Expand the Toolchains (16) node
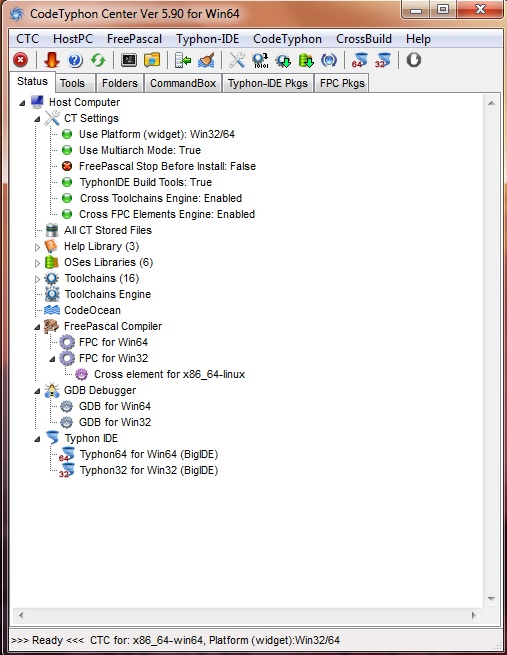The height and width of the screenshot is (655, 507). pos(37,279)
